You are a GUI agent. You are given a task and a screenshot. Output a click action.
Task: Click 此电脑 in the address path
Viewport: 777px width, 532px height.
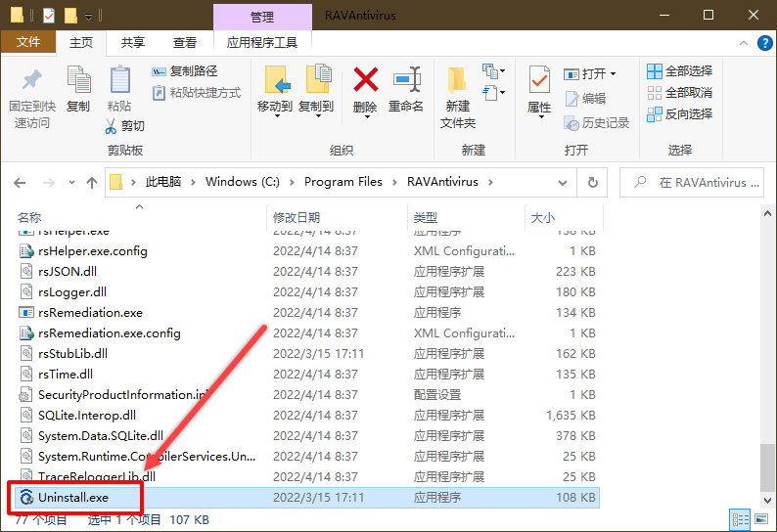click(163, 182)
